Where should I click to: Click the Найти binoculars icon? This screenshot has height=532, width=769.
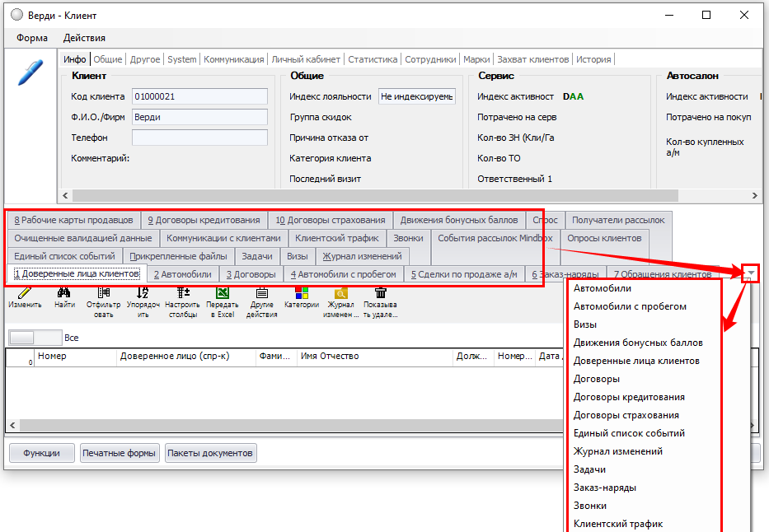point(64,293)
